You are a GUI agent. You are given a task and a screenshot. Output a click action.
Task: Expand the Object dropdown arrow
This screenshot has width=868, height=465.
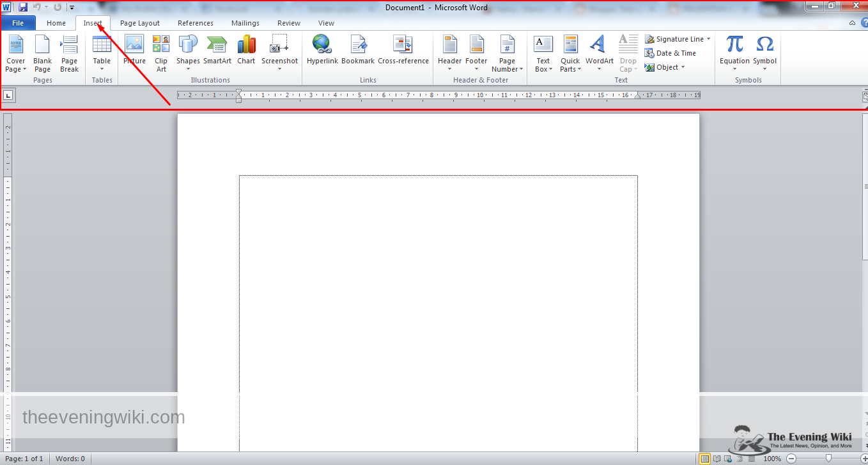[683, 67]
